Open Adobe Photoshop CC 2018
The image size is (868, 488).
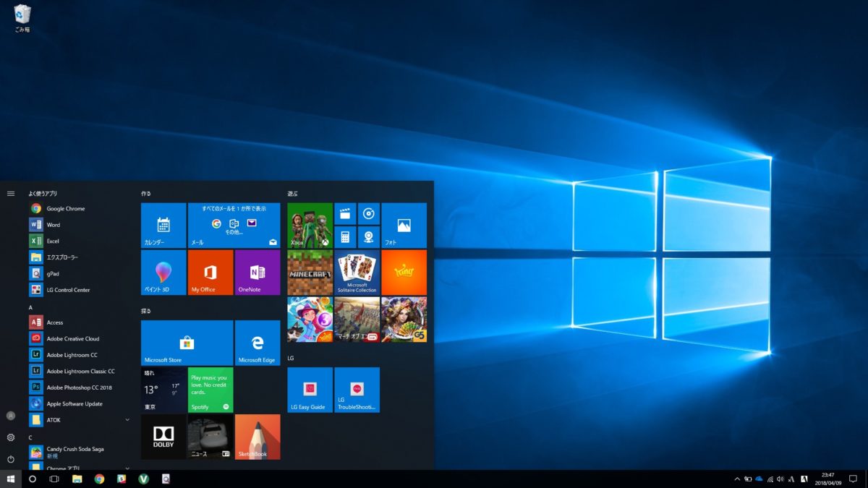click(x=80, y=388)
